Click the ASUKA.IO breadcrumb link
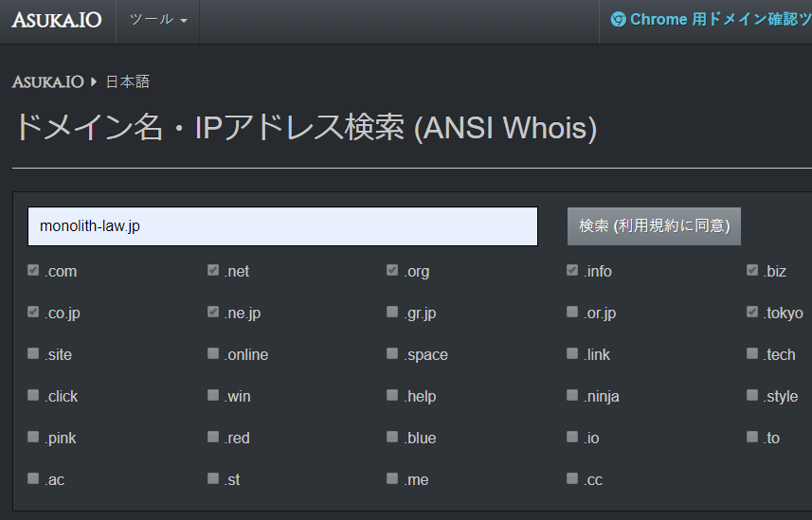The height and width of the screenshot is (520, 812). click(47, 81)
